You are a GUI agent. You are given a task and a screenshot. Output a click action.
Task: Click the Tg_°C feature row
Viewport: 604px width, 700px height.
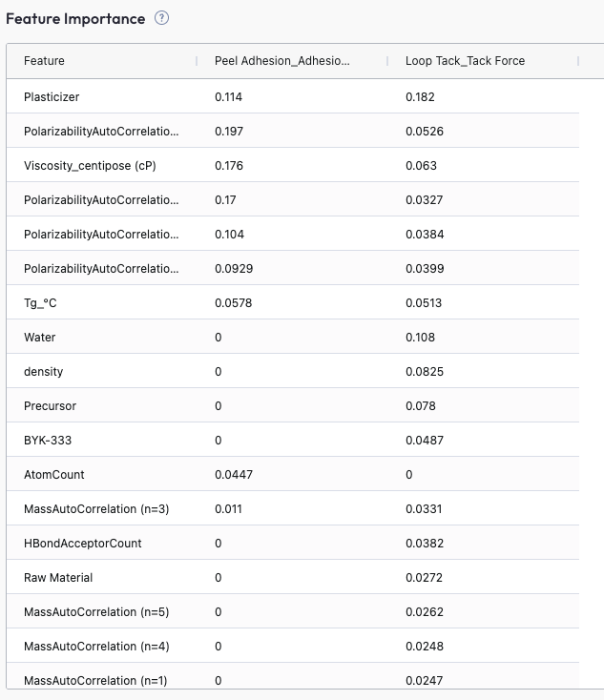(x=293, y=303)
